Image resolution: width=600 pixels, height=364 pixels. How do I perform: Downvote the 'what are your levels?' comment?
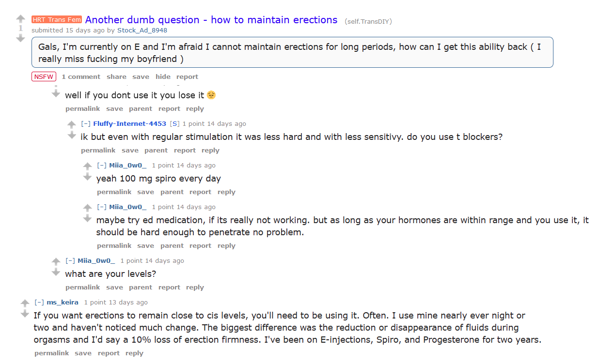[56, 272]
